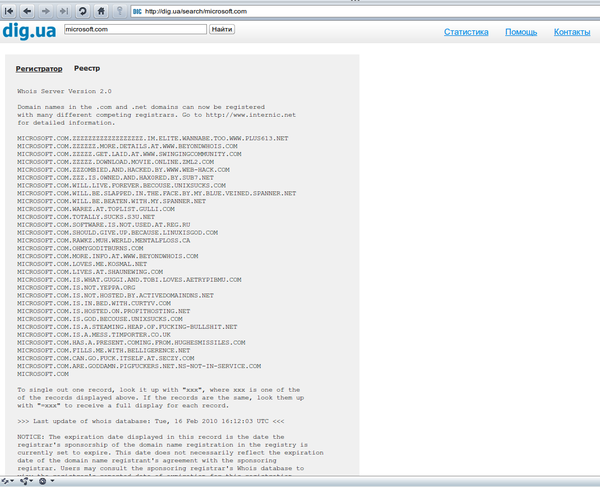Click the round gauge icon in status bar
600x487 pixels.
click(x=42, y=481)
